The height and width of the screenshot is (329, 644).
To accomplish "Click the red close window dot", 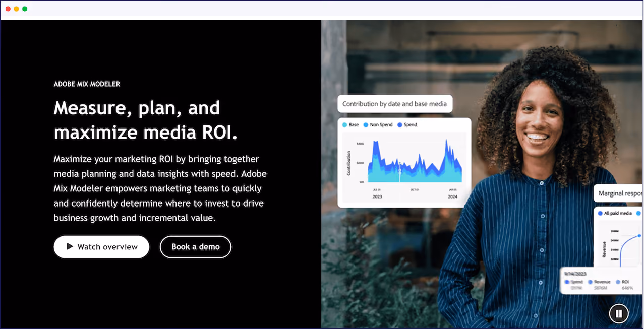I will 8,9.
